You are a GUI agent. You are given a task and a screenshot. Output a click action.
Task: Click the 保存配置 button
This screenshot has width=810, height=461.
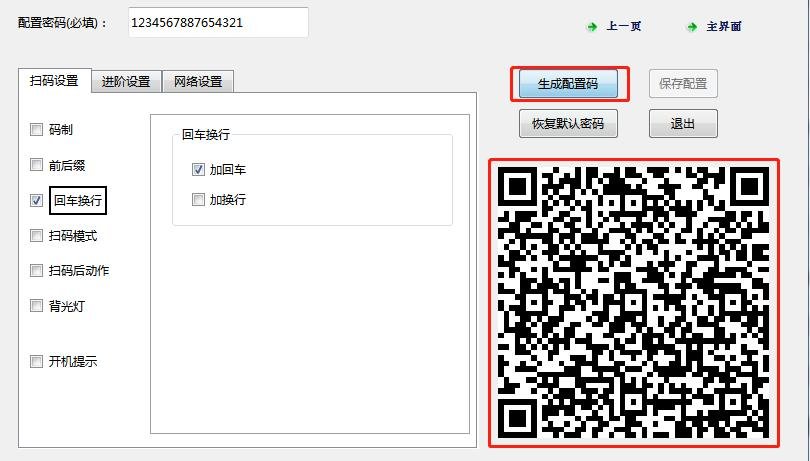[x=683, y=83]
